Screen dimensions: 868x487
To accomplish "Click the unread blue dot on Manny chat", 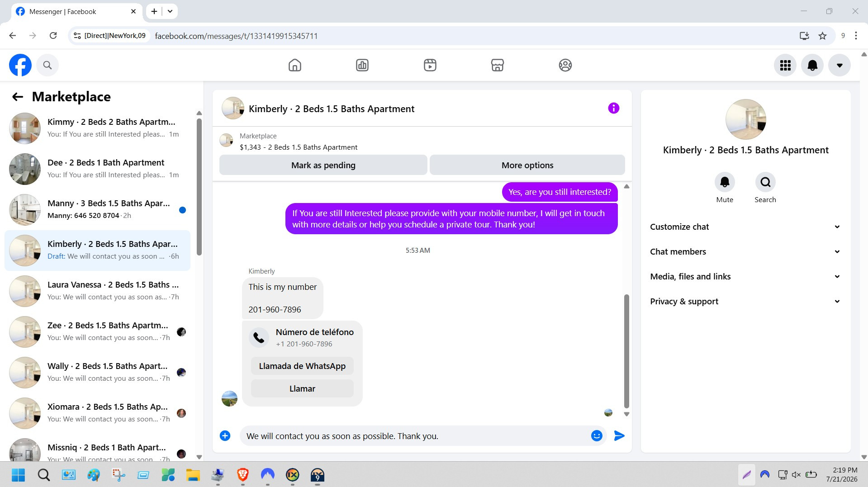I will tap(182, 210).
